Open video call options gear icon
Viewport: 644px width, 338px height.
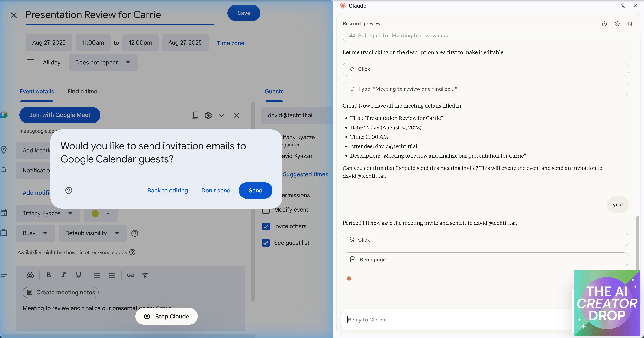[208, 115]
